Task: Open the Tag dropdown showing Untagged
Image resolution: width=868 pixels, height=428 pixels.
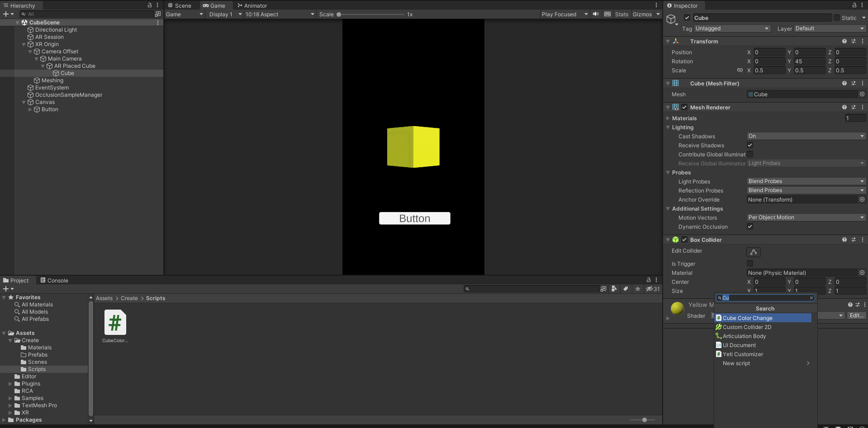Action: pyautogui.click(x=732, y=28)
